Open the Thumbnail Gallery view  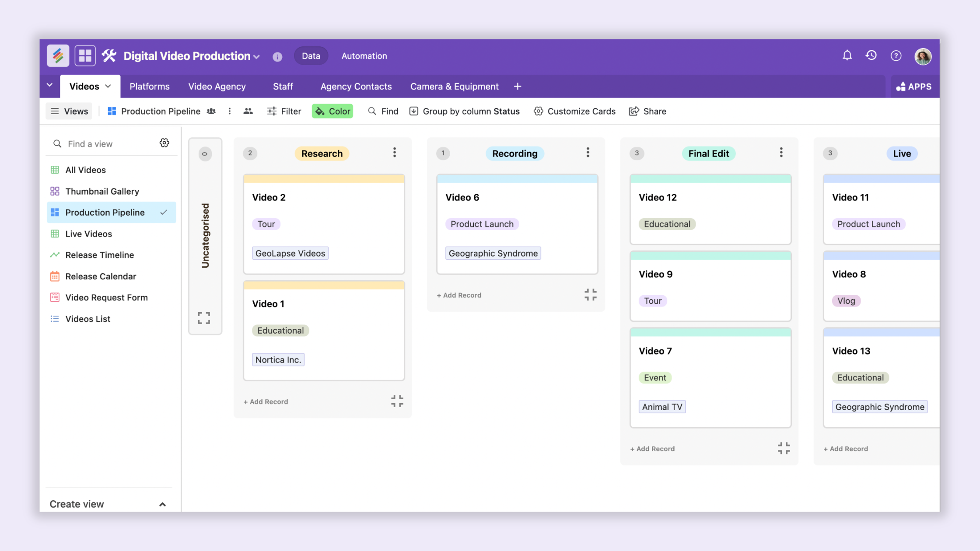[x=112, y=191]
